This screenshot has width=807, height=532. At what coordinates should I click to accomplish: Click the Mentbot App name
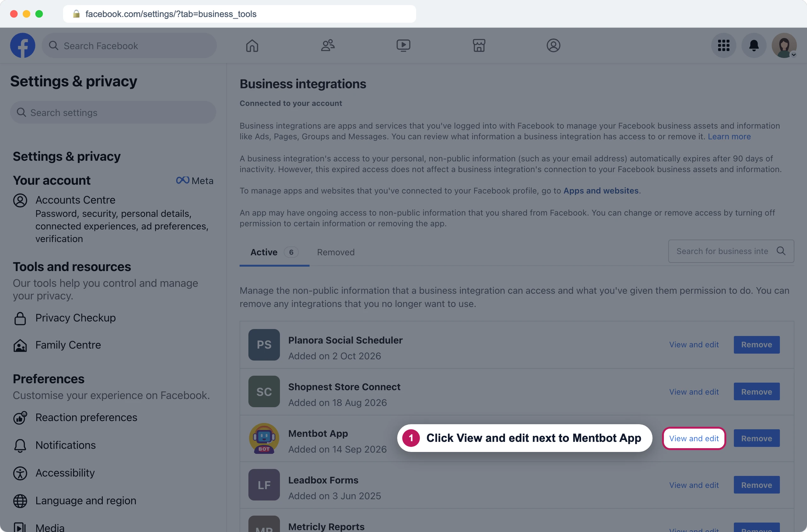(x=318, y=434)
